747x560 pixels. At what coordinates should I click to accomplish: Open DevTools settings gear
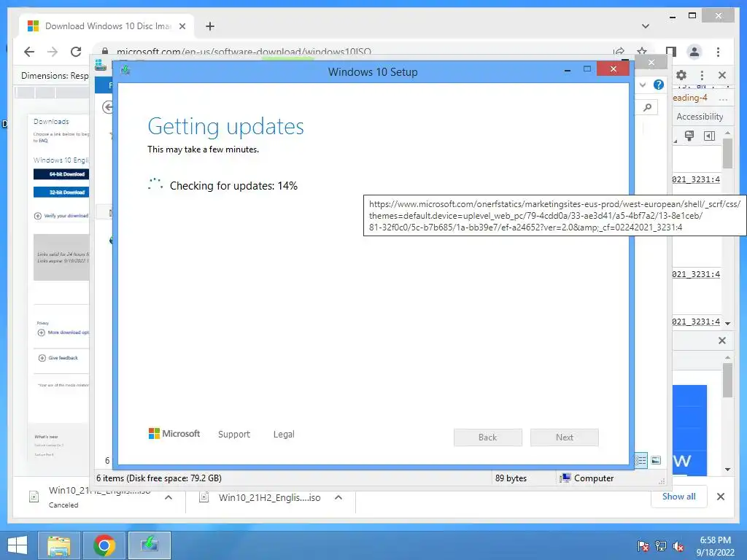click(681, 75)
